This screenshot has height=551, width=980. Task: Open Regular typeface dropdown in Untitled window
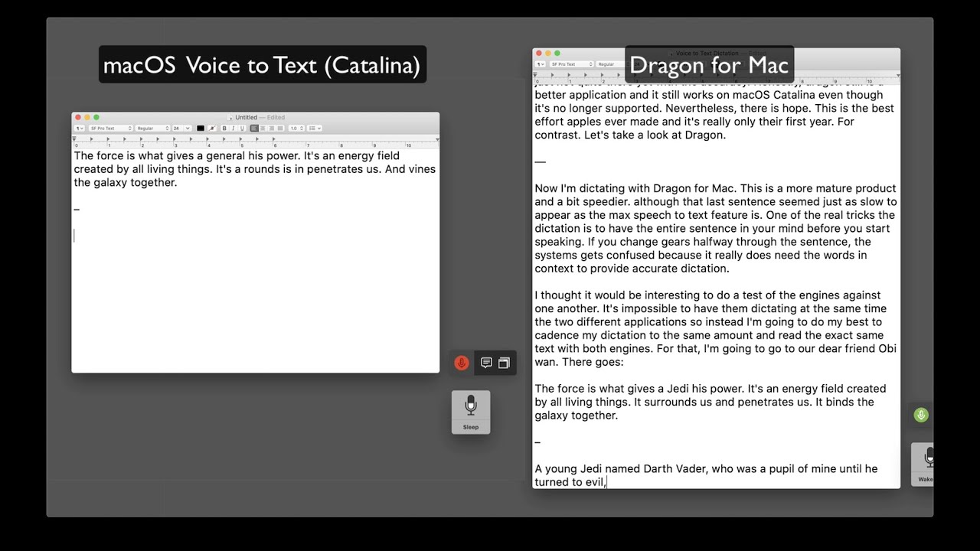pos(152,128)
